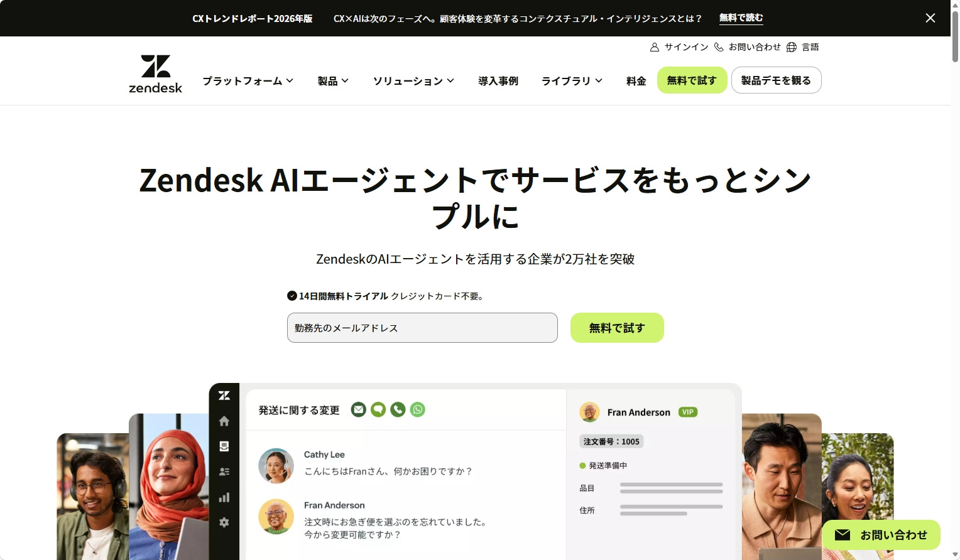
Task: Click photo of woman in red hijab
Action: point(168,487)
